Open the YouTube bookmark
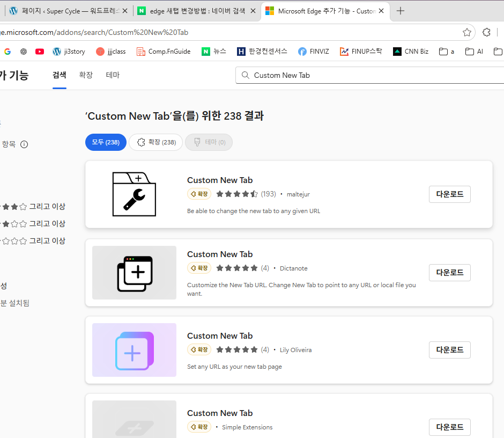This screenshot has height=438, width=504. pyautogui.click(x=40, y=52)
